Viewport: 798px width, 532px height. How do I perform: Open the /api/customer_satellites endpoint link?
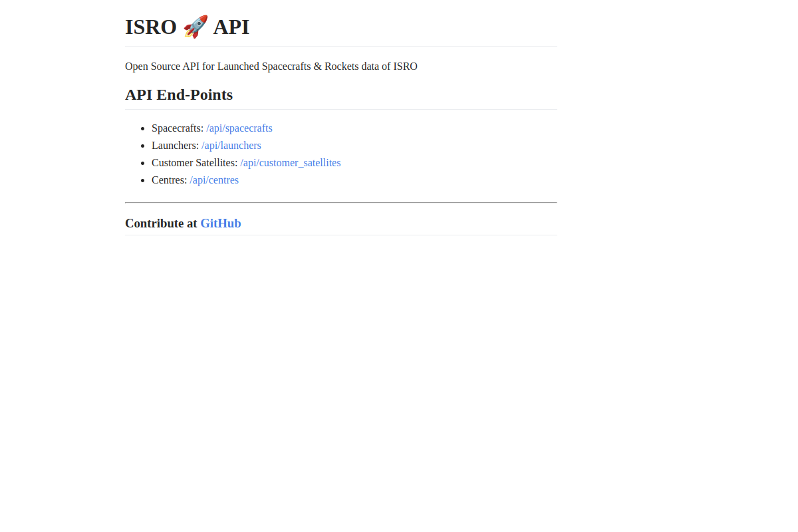291,163
